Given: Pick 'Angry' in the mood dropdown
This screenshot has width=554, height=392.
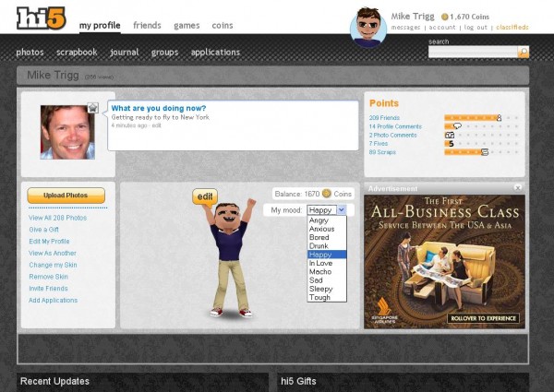Looking at the screenshot, I should [x=319, y=220].
